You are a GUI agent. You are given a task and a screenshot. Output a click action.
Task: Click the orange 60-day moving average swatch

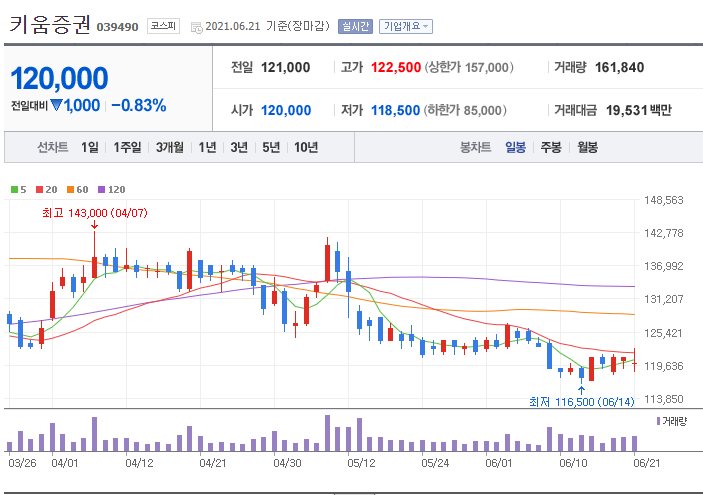(70, 190)
